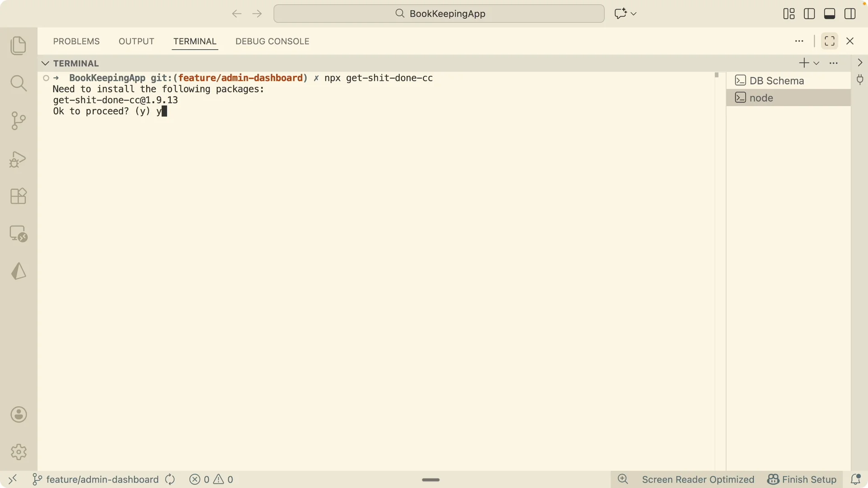Close the bottom panel

(850, 41)
